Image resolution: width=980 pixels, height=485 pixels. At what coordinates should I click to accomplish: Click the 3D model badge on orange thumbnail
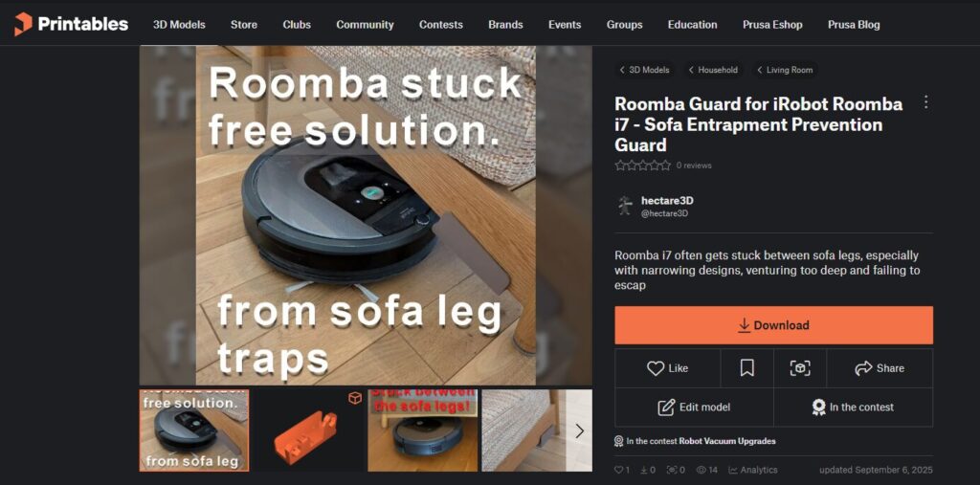point(355,398)
